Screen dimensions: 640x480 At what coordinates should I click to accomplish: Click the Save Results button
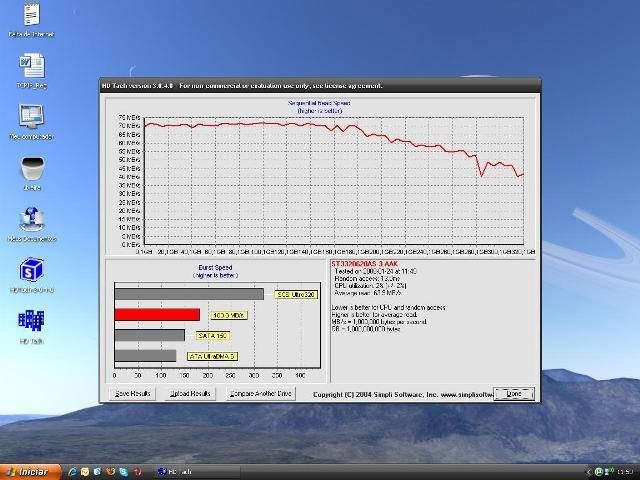(132, 393)
